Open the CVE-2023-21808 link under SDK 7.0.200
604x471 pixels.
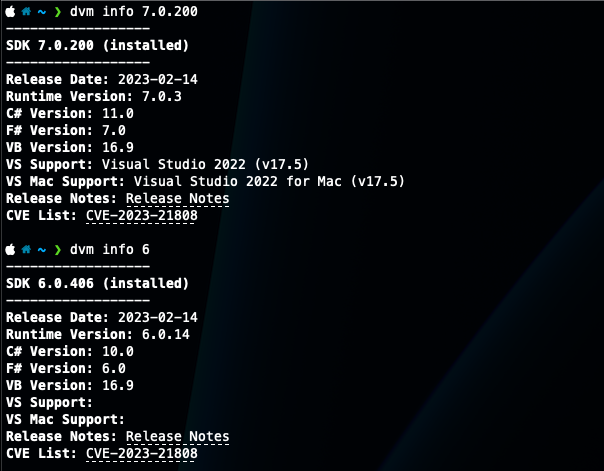pyautogui.click(x=142, y=215)
